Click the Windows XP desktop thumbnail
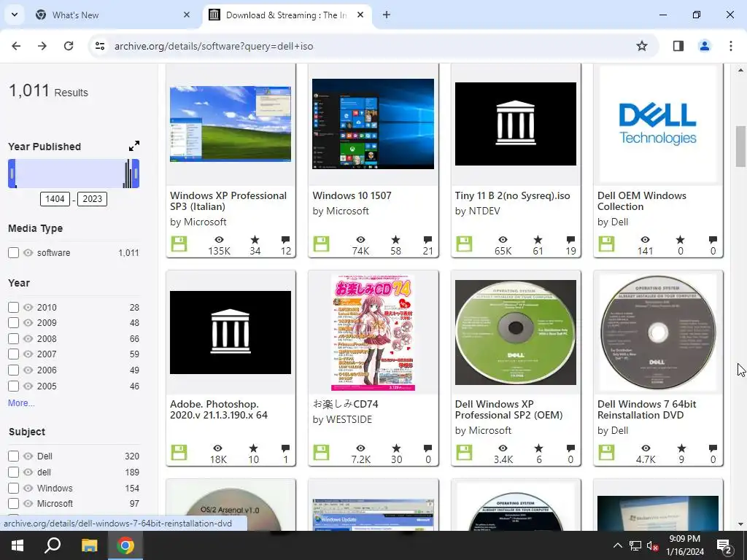 click(x=230, y=124)
